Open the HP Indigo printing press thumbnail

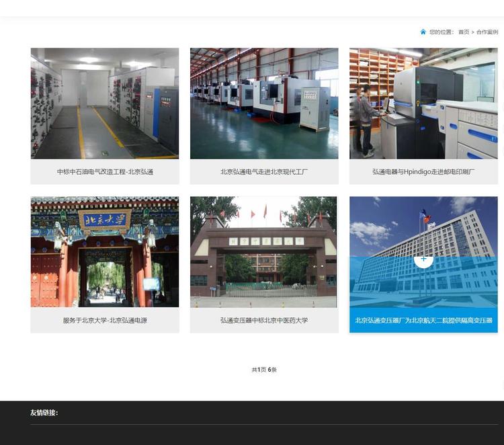[423, 103]
